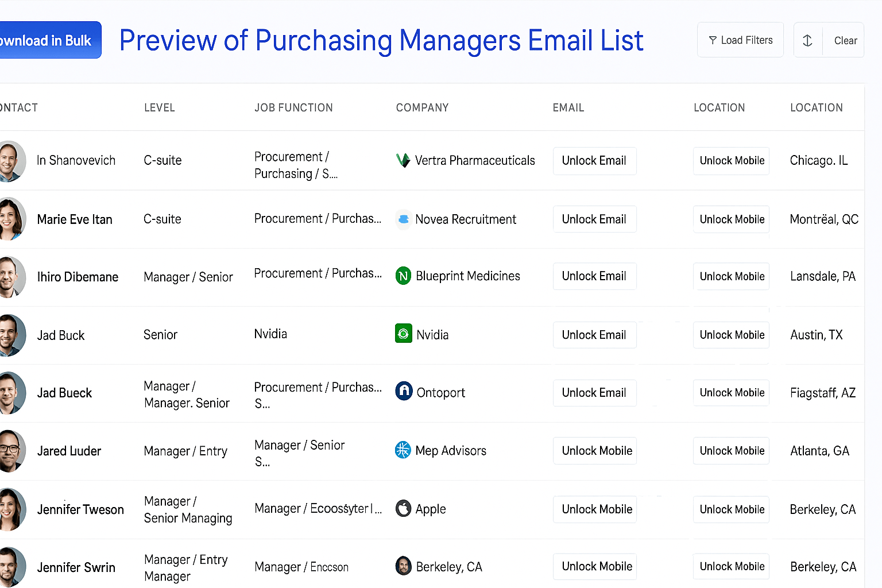Unlock email for Jad Buck
This screenshot has height=588, width=882.
pyautogui.click(x=594, y=335)
